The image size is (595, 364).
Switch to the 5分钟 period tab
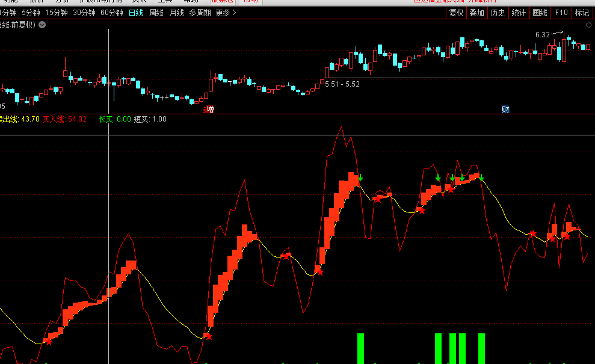[x=31, y=13]
